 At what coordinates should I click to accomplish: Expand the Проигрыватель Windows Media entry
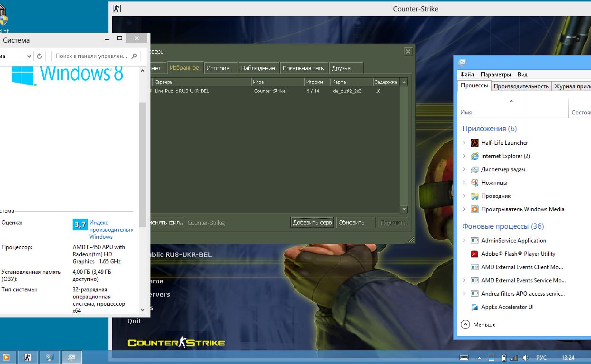pyautogui.click(x=464, y=209)
